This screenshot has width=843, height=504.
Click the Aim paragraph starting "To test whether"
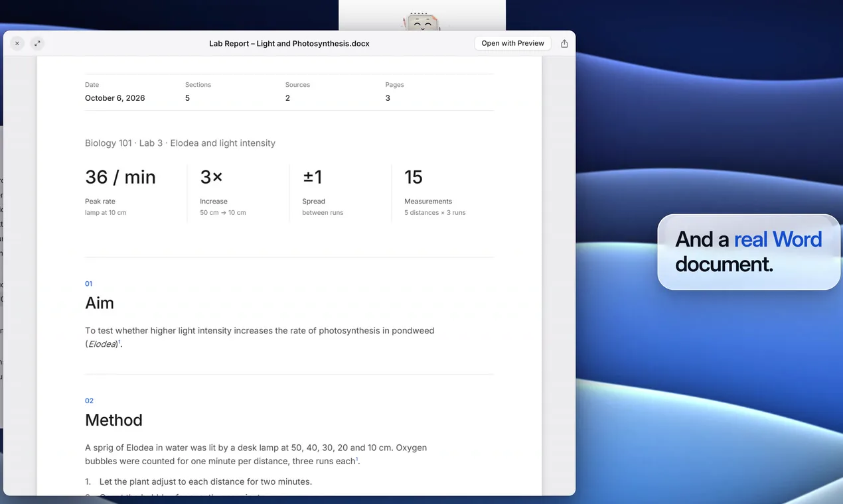coord(260,338)
